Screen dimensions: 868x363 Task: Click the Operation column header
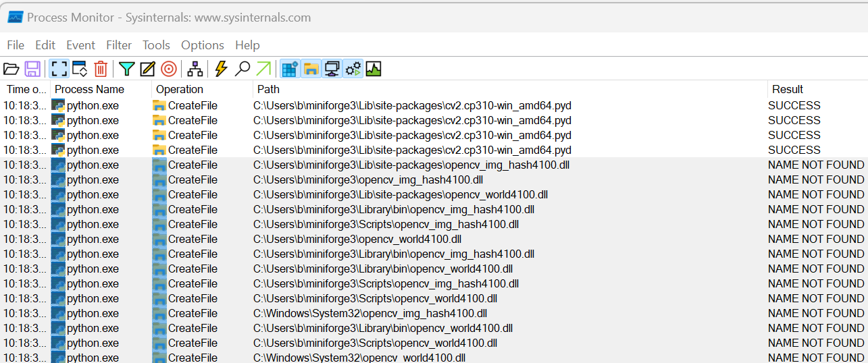pyautogui.click(x=203, y=89)
